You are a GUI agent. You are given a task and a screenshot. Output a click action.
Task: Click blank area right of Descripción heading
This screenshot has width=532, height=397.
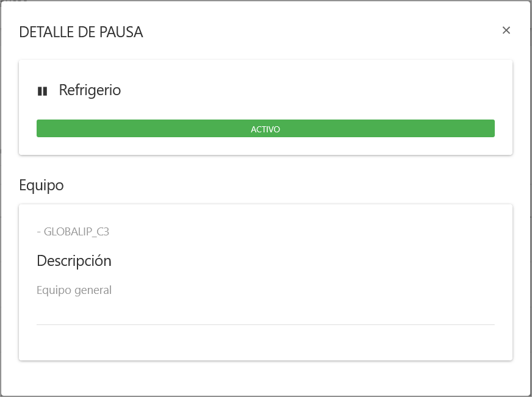point(305,261)
